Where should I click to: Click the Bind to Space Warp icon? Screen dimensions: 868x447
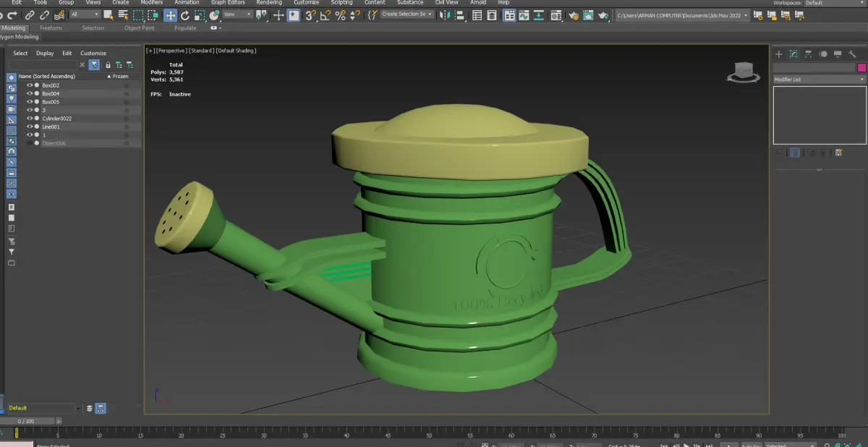point(61,14)
